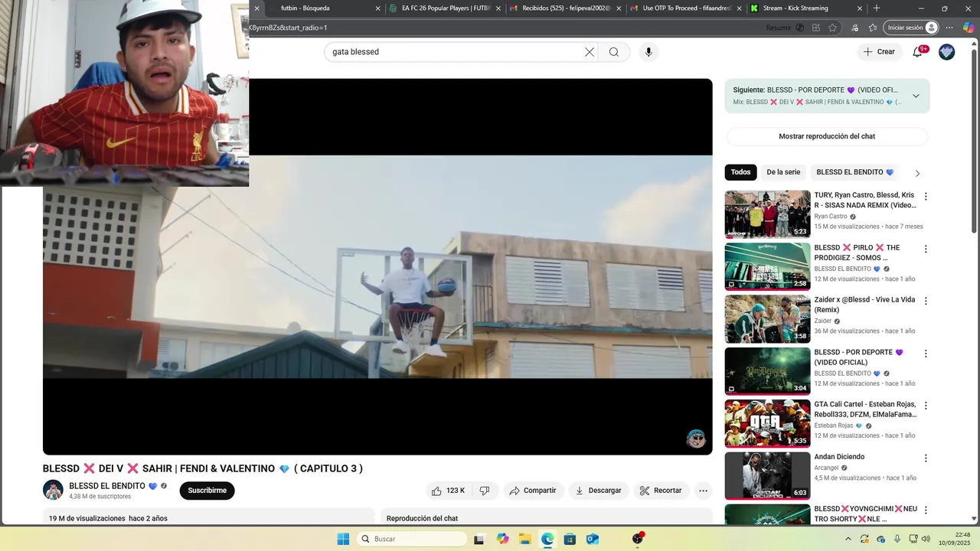Image resolution: width=980 pixels, height=551 pixels.
Task: Select the Todos filter chip
Action: coord(740,172)
